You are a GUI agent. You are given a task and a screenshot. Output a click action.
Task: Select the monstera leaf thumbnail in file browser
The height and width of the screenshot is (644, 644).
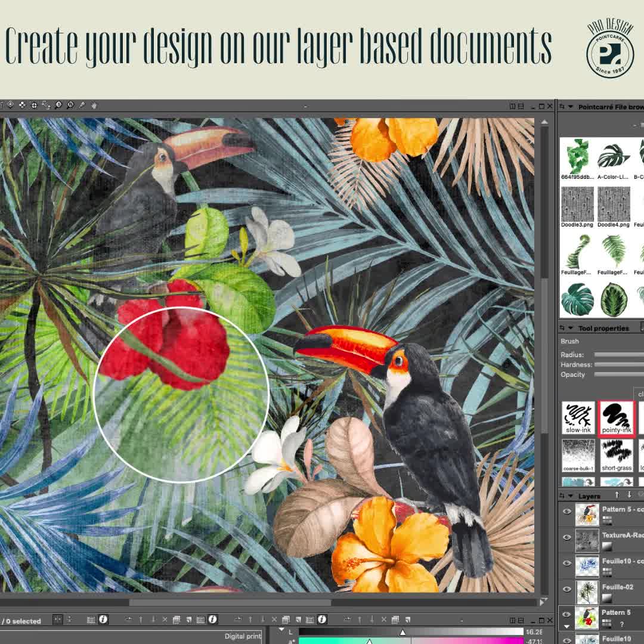click(x=577, y=299)
